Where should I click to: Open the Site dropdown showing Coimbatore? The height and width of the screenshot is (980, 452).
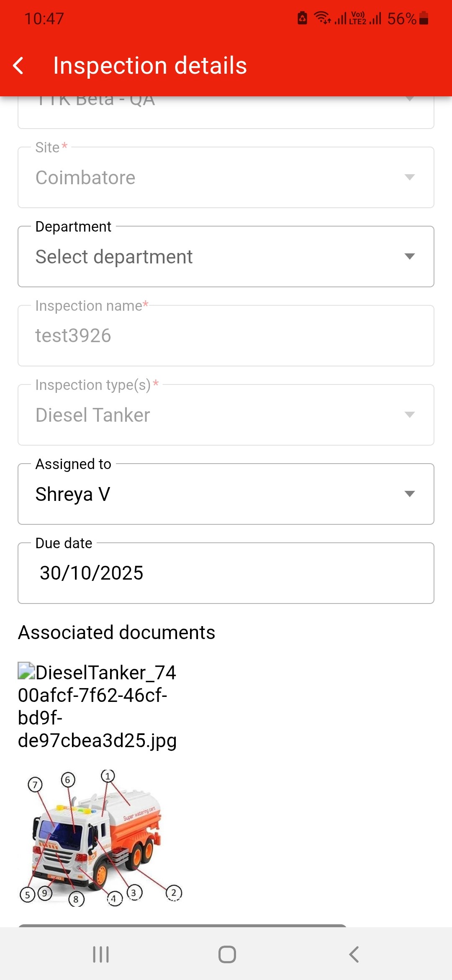coord(209,178)
